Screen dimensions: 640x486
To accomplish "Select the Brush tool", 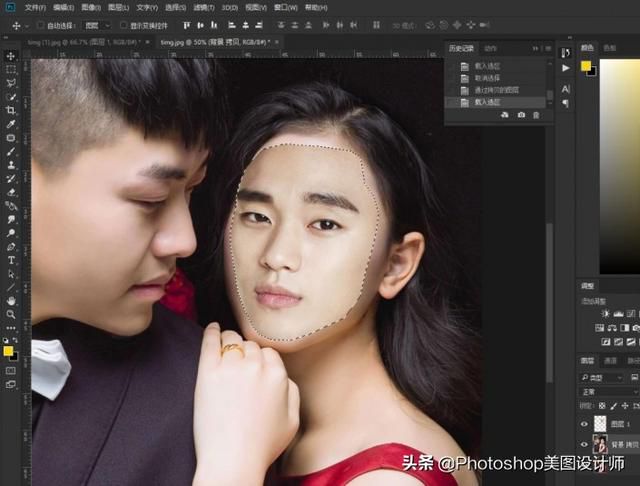I will [x=11, y=151].
